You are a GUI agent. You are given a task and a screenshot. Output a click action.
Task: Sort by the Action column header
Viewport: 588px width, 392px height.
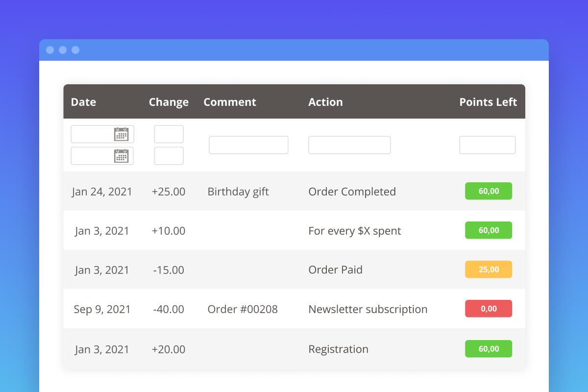point(325,102)
